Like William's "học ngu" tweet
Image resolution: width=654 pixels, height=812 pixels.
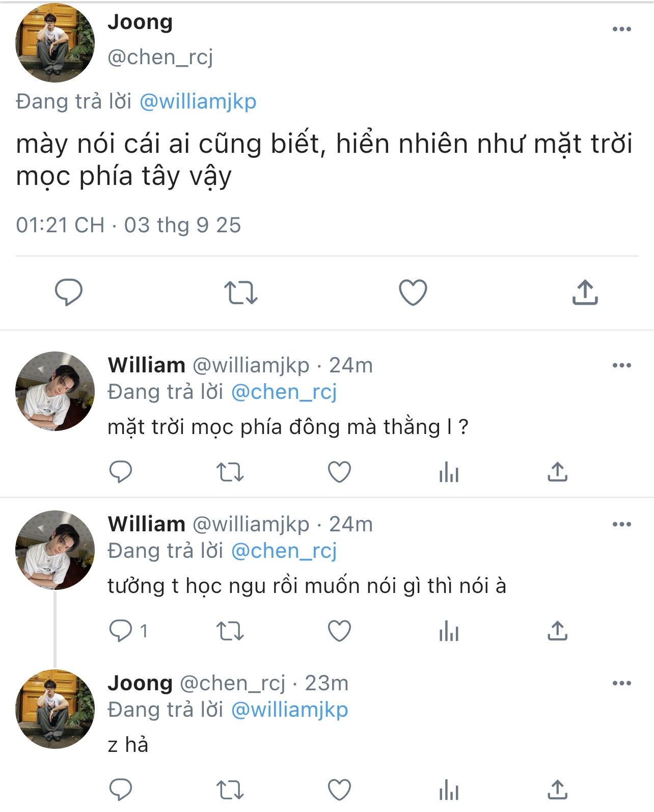click(x=339, y=631)
